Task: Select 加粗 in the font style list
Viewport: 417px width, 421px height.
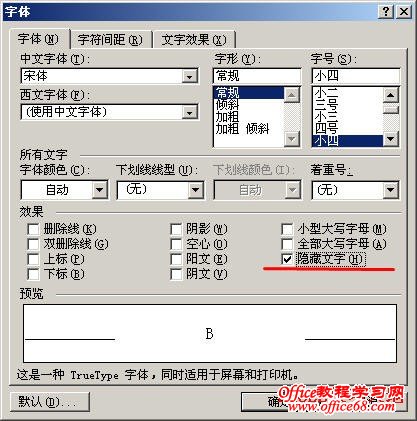Action: click(x=228, y=117)
